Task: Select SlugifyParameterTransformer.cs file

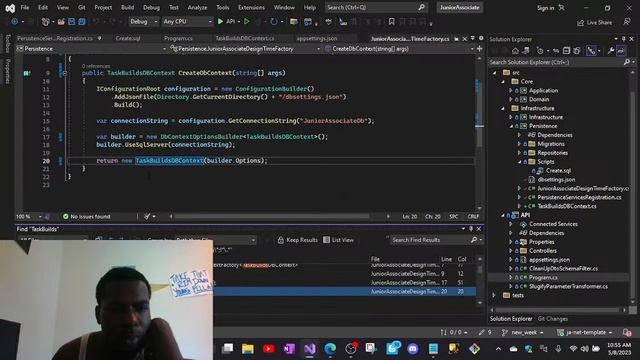Action: coord(568,287)
